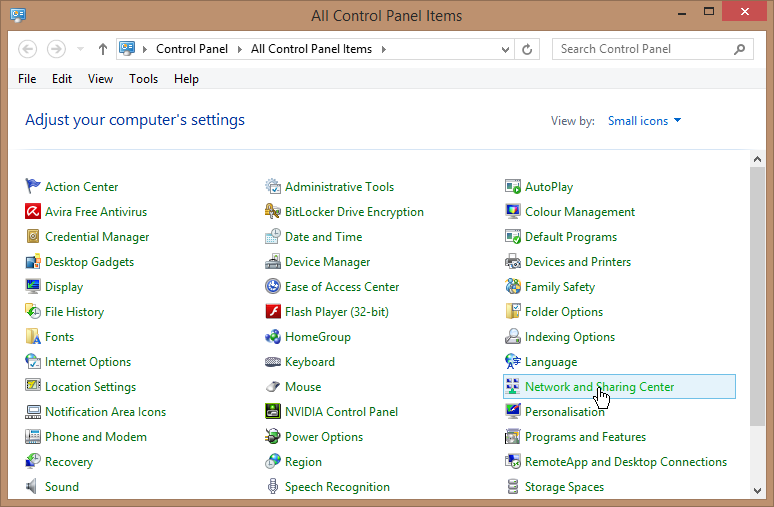Open the Help menu
The image size is (774, 507).
coord(186,78)
